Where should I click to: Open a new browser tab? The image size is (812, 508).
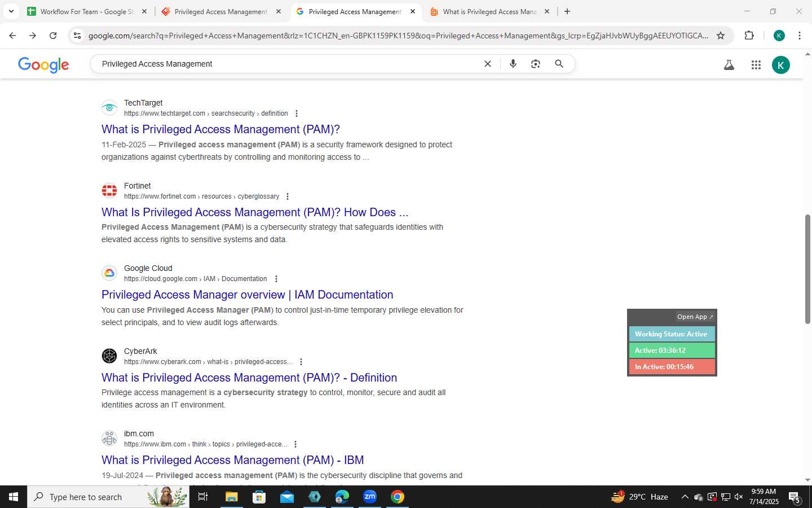click(x=567, y=11)
